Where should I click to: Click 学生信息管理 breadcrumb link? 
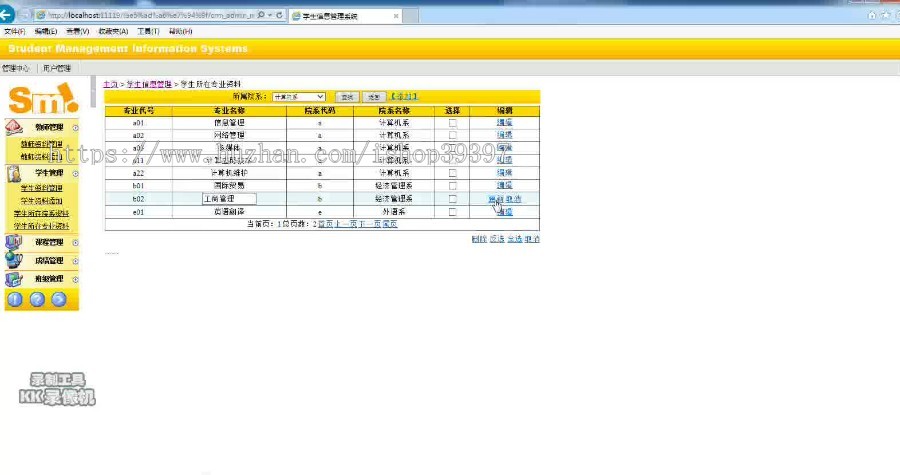[149, 84]
